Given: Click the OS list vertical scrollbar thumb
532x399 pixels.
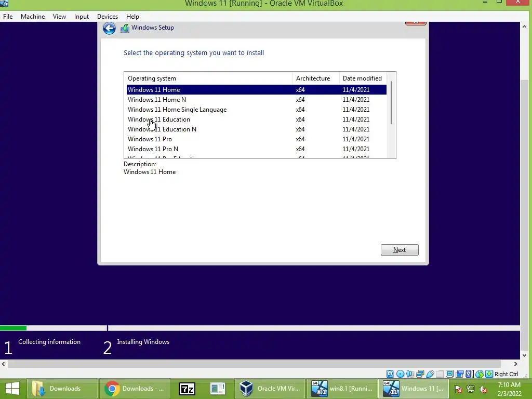Looking at the screenshot, I should 391,102.
